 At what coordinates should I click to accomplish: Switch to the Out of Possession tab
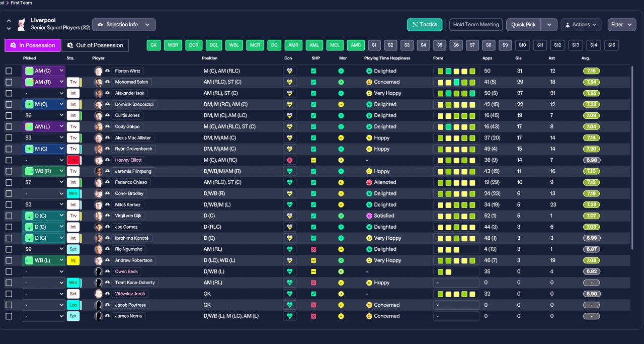[x=95, y=45]
